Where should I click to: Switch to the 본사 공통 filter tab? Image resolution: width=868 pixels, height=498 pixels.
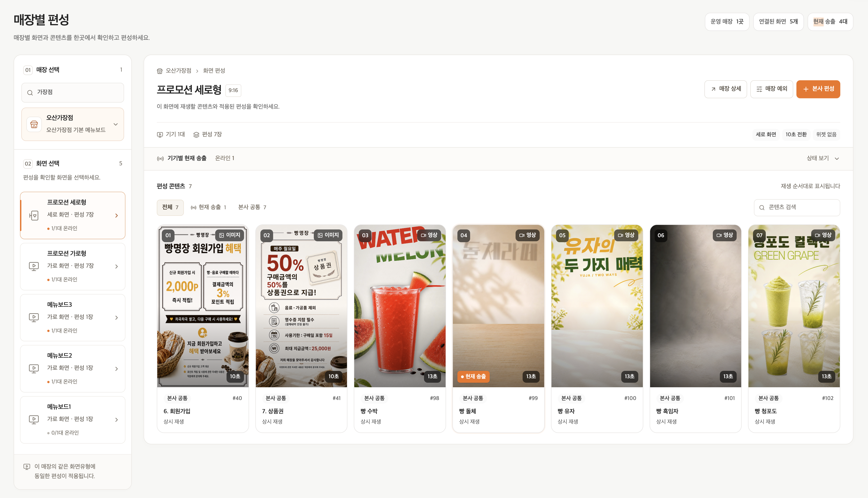[252, 207]
